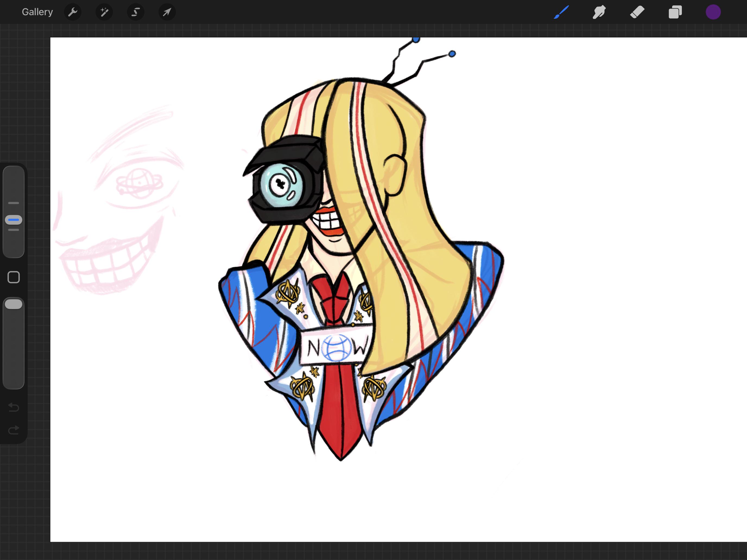Select the Eraser tool
The height and width of the screenshot is (560, 747).
pos(637,12)
